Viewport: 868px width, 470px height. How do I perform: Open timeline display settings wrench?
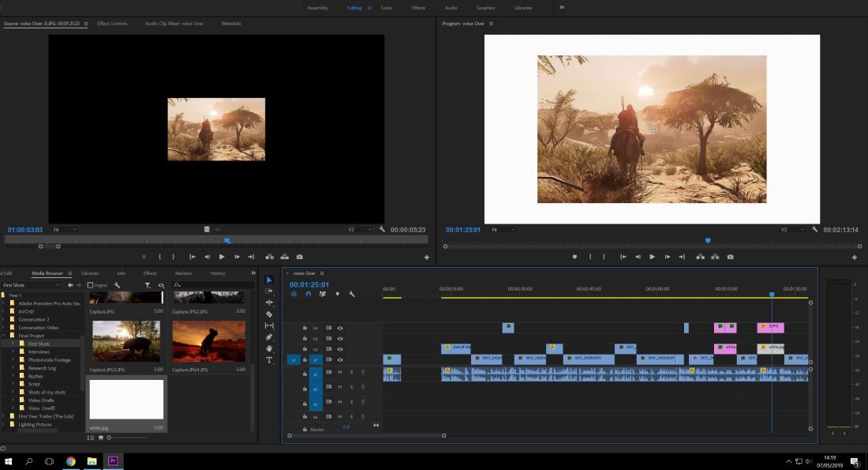click(x=352, y=294)
